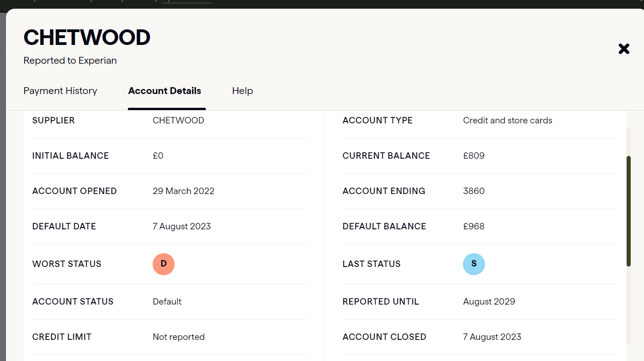644x361 pixels.
Task: Click the current balance value £809
Action: click(x=473, y=156)
